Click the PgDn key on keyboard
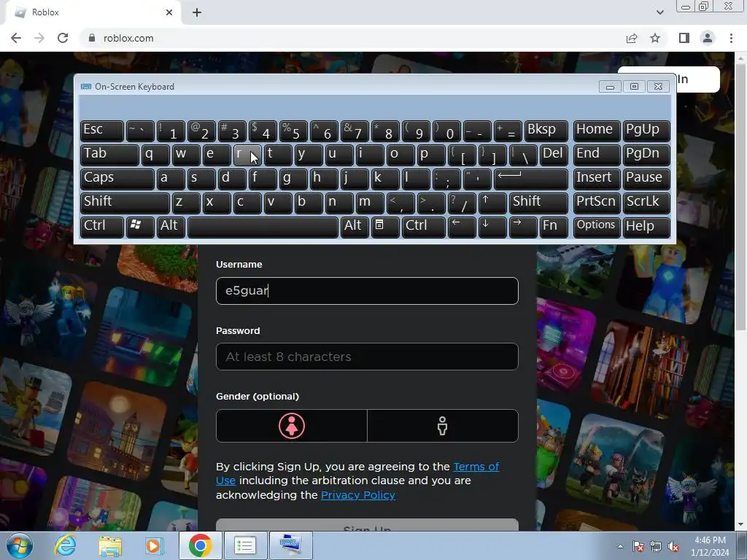 (x=646, y=155)
